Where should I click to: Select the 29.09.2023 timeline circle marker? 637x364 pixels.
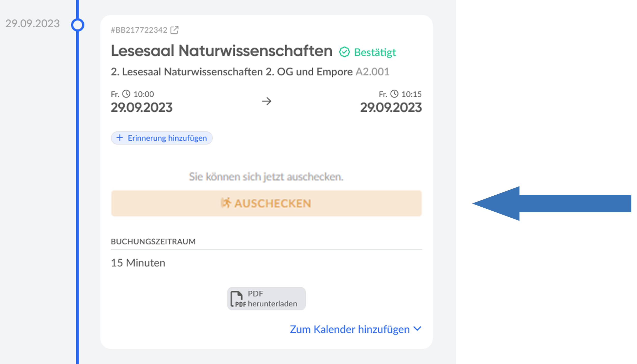coord(77,25)
